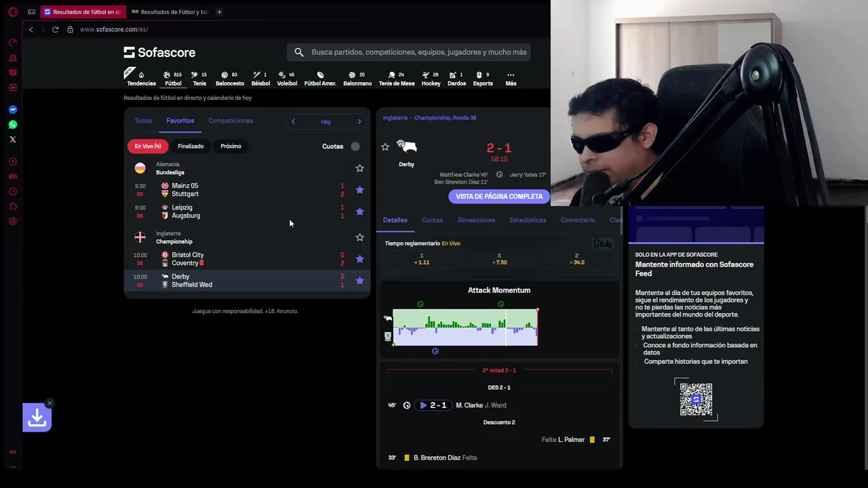
Task: Select Fútbol sport category
Action: pyautogui.click(x=173, y=79)
